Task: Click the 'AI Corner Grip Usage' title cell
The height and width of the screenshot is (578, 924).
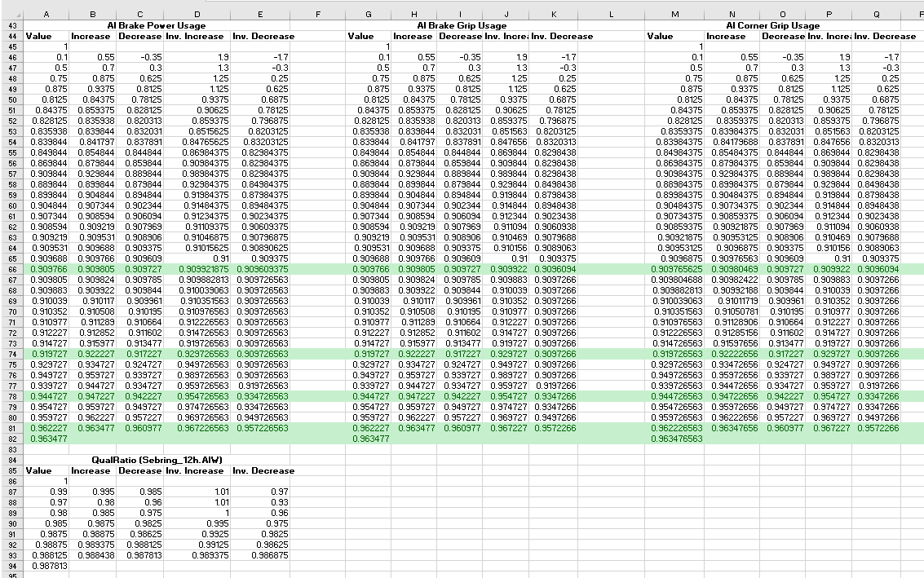Action: point(772,25)
